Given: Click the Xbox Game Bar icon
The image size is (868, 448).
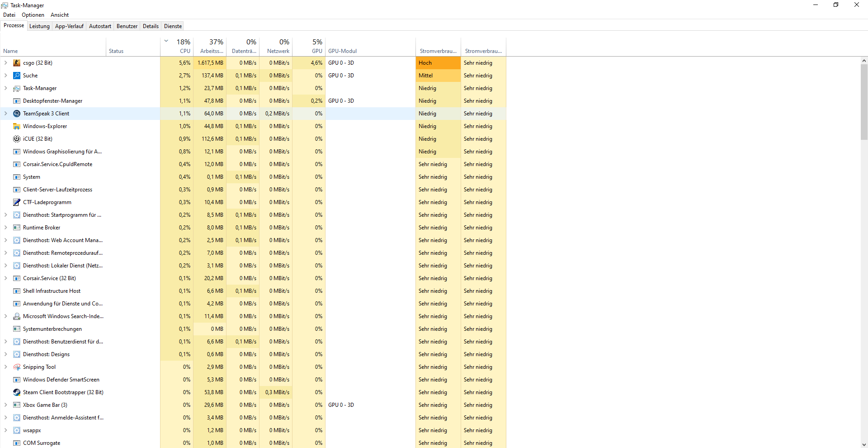Looking at the screenshot, I should (x=17, y=405).
